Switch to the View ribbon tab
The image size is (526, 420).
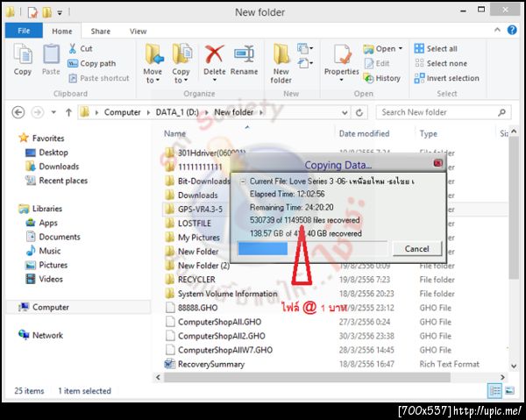tap(138, 32)
